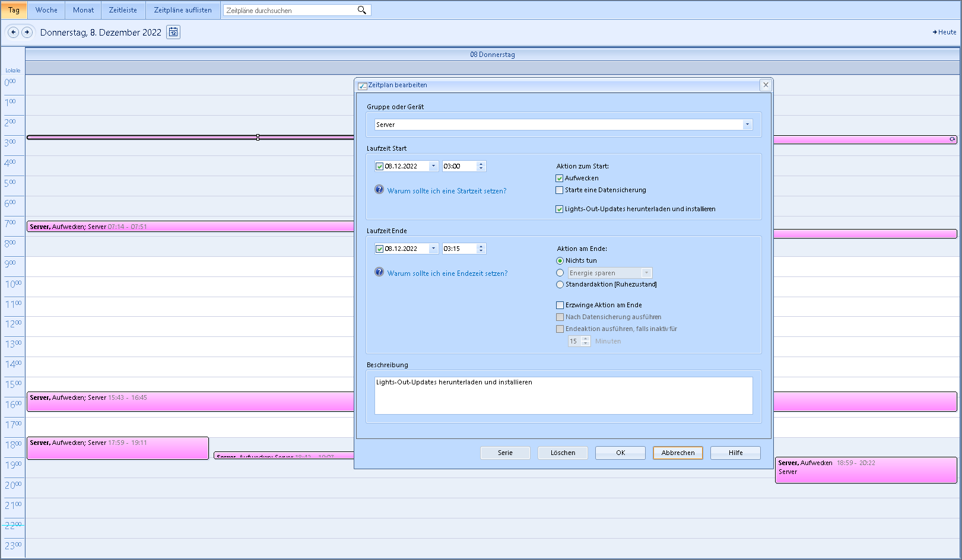Click the Zeitpläne durchsuchen search field
Screen dimensions: 962x560
[x=290, y=10]
